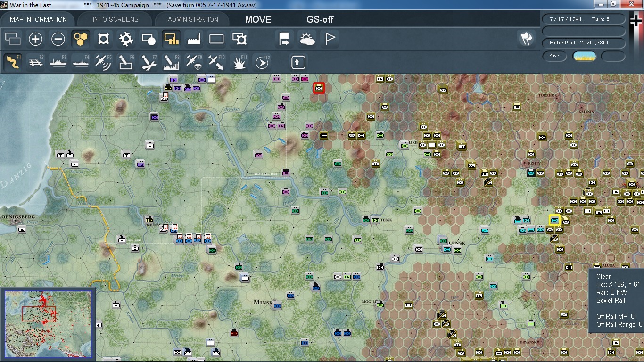
Task: Select the F2 rail mode icon
Action: coord(36,62)
